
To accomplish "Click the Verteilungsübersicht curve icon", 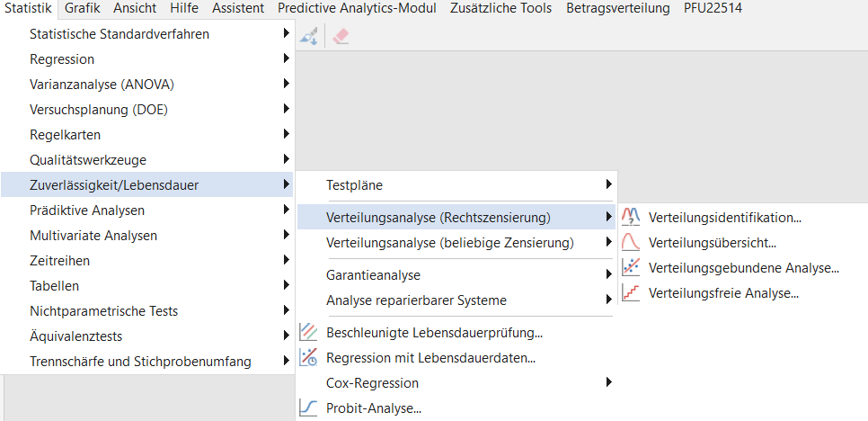I will coord(631,243).
